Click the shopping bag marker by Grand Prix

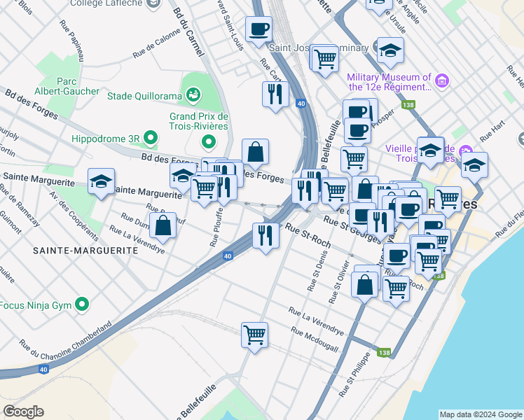pos(255,152)
